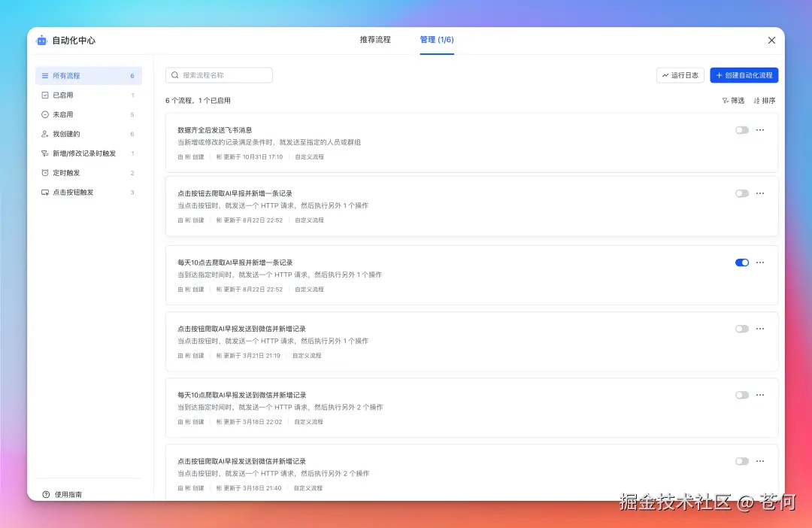Select the highlighted 所有流程 filter
The width and height of the screenshot is (812, 528).
tap(66, 75)
